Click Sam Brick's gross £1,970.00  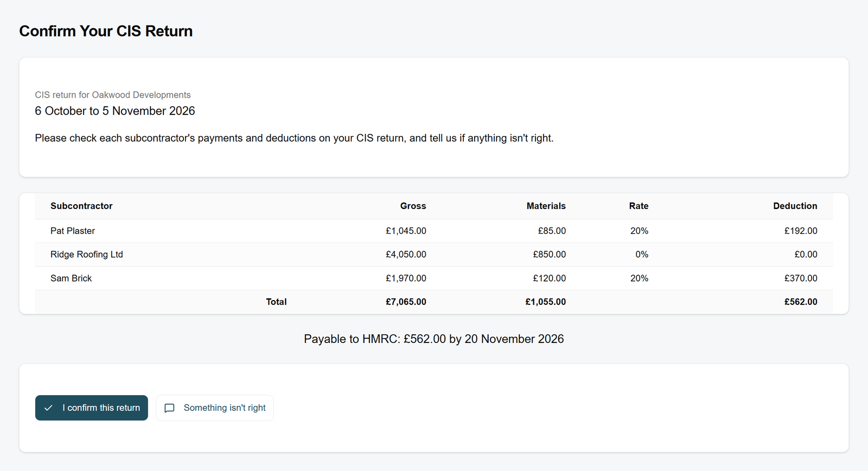tap(406, 278)
